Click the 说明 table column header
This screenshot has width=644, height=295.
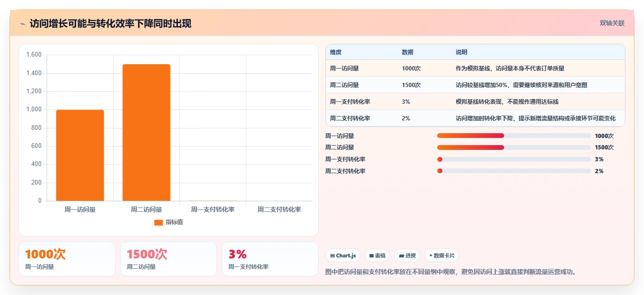[461, 52]
